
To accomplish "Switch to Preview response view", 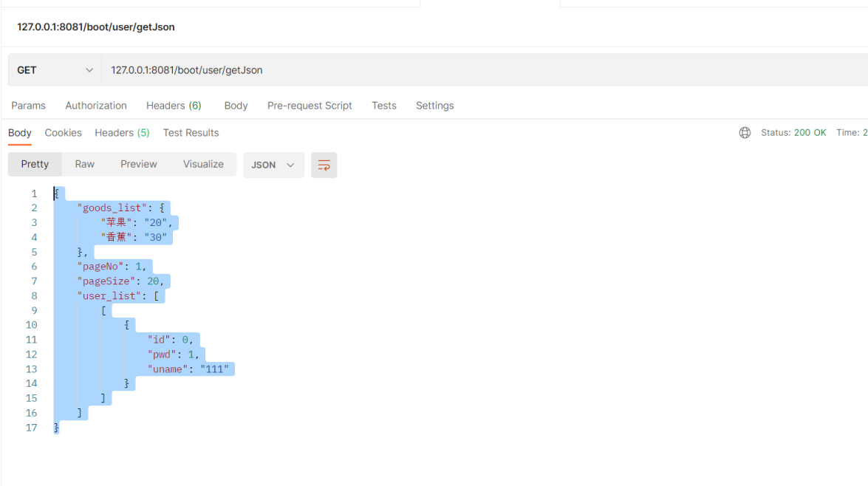I will (139, 164).
